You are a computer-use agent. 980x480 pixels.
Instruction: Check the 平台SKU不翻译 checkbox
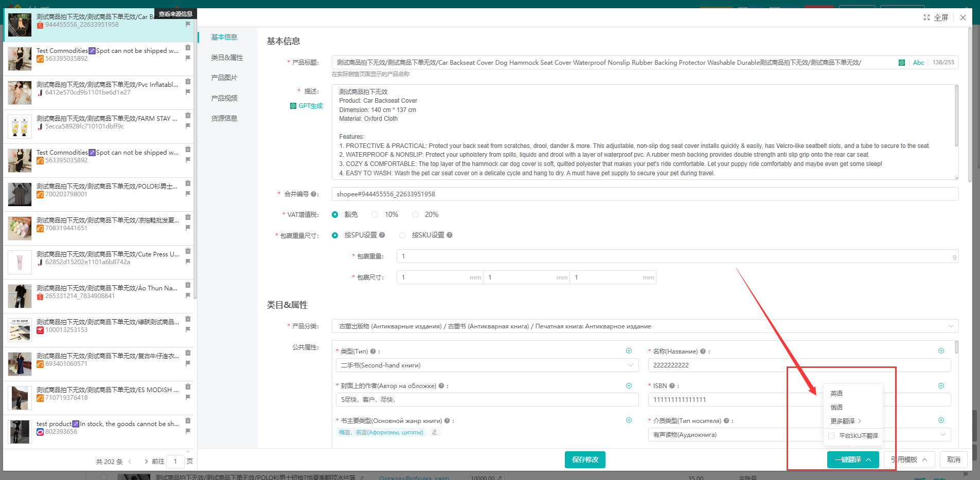coord(831,436)
